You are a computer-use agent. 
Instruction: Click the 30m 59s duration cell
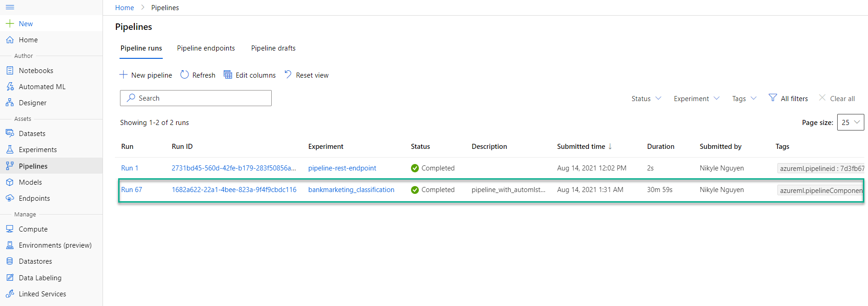660,190
